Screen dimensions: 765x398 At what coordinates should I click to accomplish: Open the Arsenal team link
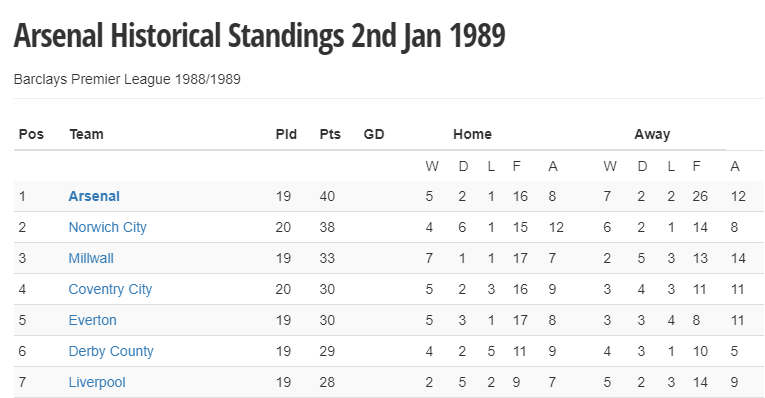pos(94,196)
